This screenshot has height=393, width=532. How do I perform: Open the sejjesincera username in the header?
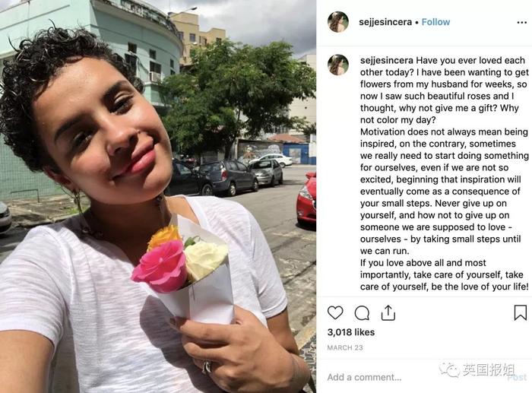pyautogui.click(x=385, y=22)
